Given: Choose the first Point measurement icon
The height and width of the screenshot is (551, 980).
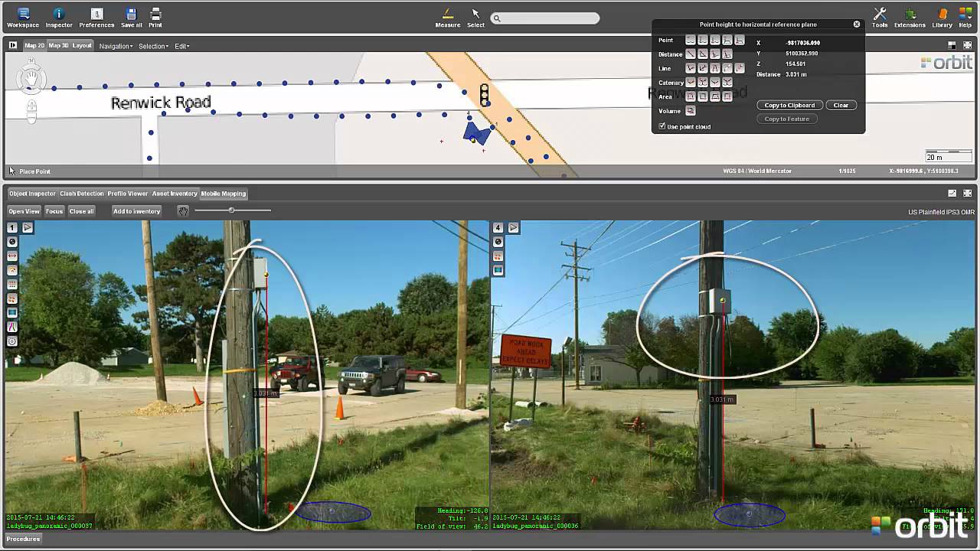Looking at the screenshot, I should (691, 40).
